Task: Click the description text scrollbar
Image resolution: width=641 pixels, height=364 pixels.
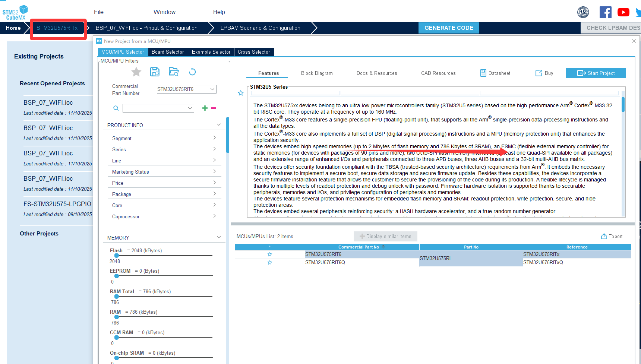Action: 623,105
